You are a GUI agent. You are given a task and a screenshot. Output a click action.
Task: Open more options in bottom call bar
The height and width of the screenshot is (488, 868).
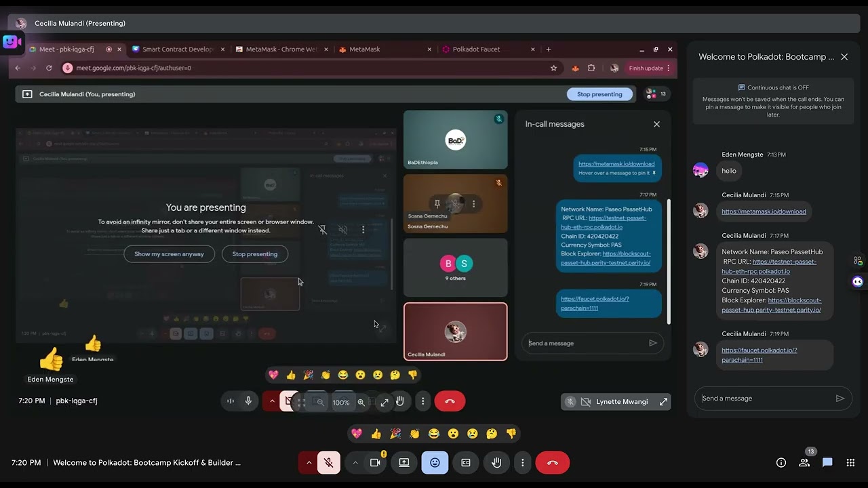coord(522,463)
